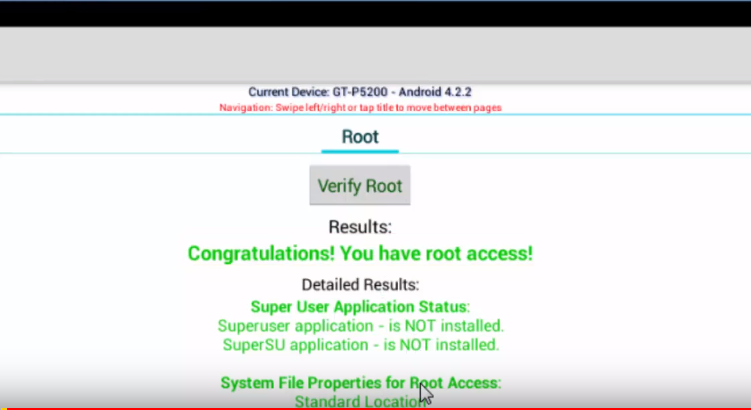Click the Standard Location text

tap(360, 401)
